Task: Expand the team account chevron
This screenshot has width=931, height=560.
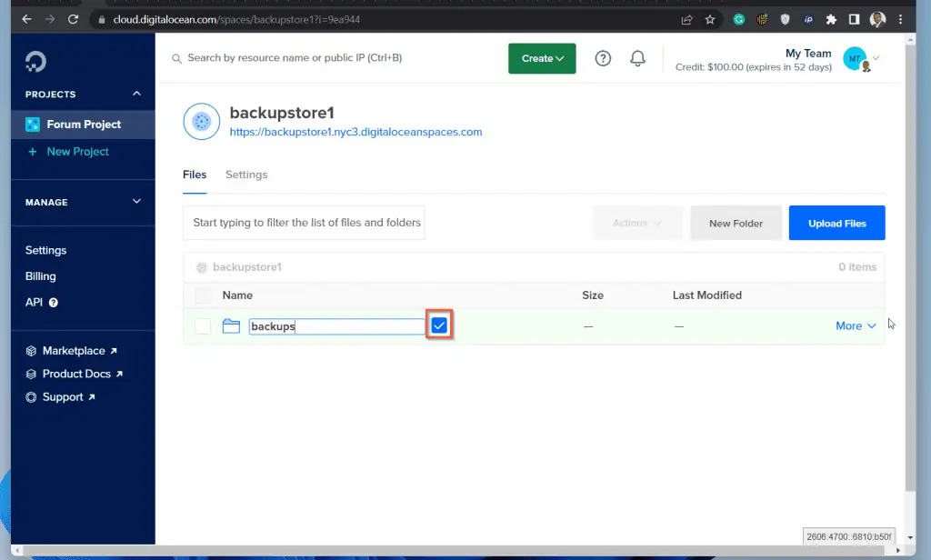Action: (876, 58)
